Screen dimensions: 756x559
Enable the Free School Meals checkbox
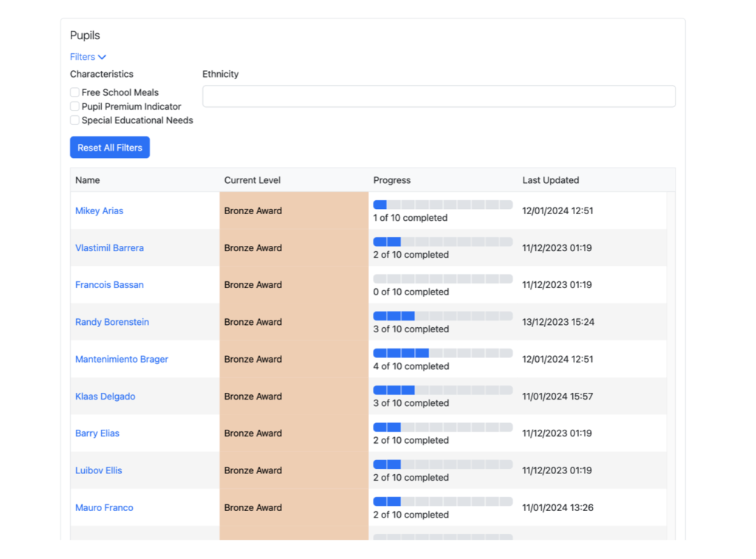pos(75,92)
